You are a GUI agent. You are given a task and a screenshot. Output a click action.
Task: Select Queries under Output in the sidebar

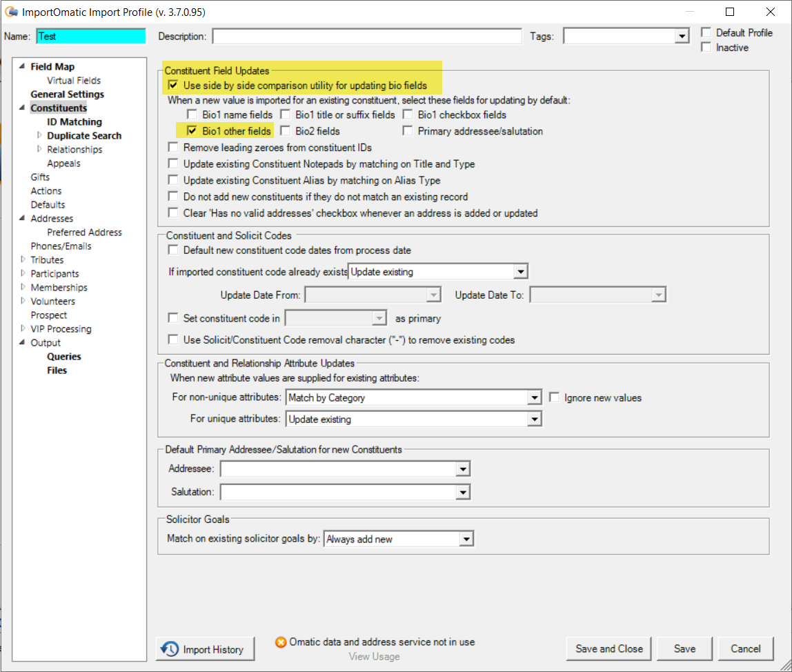(x=63, y=356)
